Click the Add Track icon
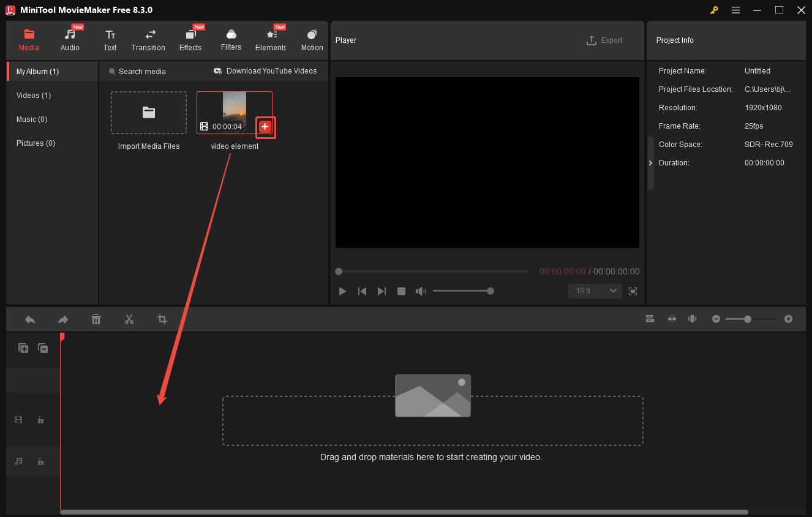The image size is (812, 517). 23,348
